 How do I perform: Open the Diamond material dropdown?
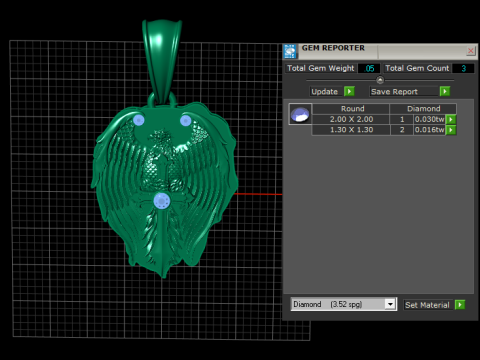pos(390,304)
